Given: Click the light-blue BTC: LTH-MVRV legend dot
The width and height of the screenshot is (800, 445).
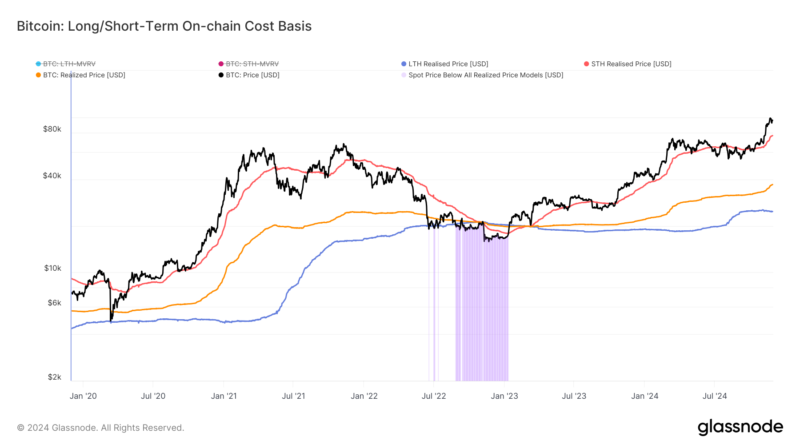Looking at the screenshot, I should coord(37,63).
